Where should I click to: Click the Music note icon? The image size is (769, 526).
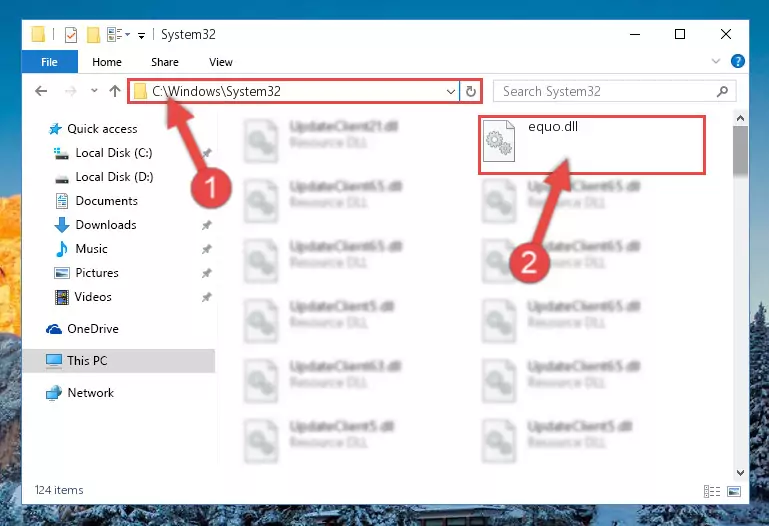click(62, 249)
